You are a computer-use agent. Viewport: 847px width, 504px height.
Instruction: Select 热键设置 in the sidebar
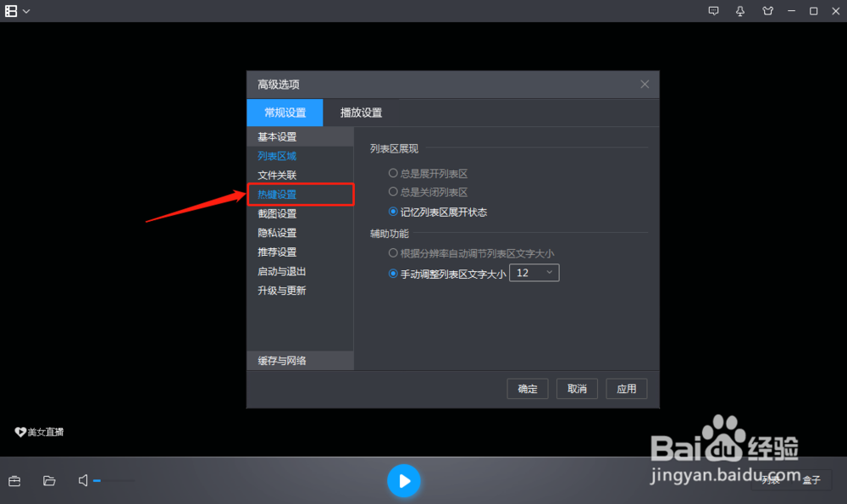click(x=277, y=194)
